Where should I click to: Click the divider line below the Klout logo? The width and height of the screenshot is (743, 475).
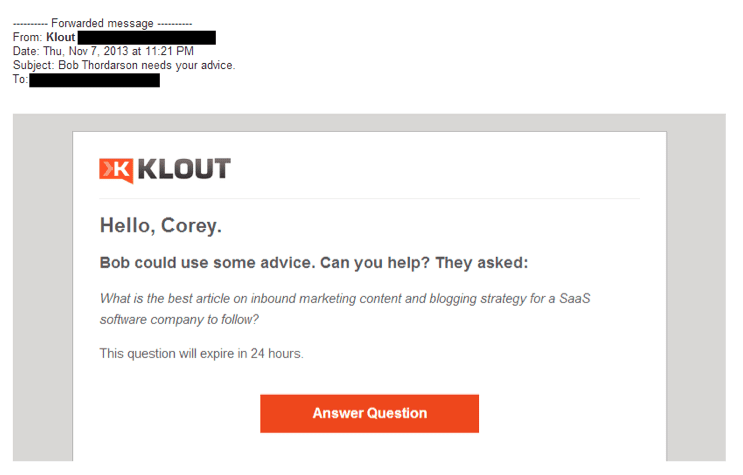tap(369, 198)
